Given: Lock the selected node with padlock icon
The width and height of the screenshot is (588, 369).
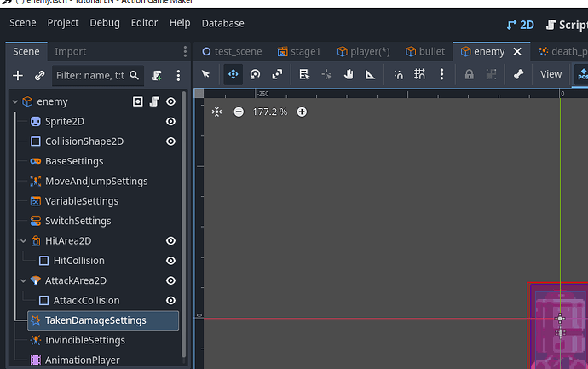Looking at the screenshot, I should [x=469, y=74].
